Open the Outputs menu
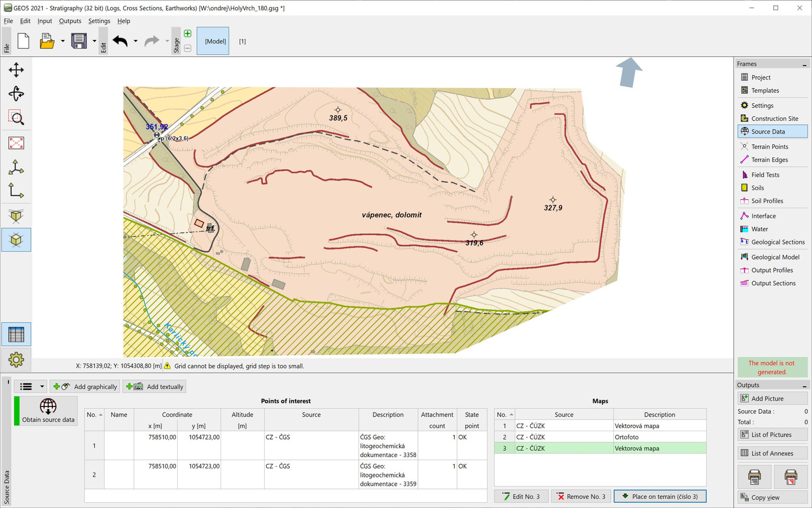 [x=70, y=21]
